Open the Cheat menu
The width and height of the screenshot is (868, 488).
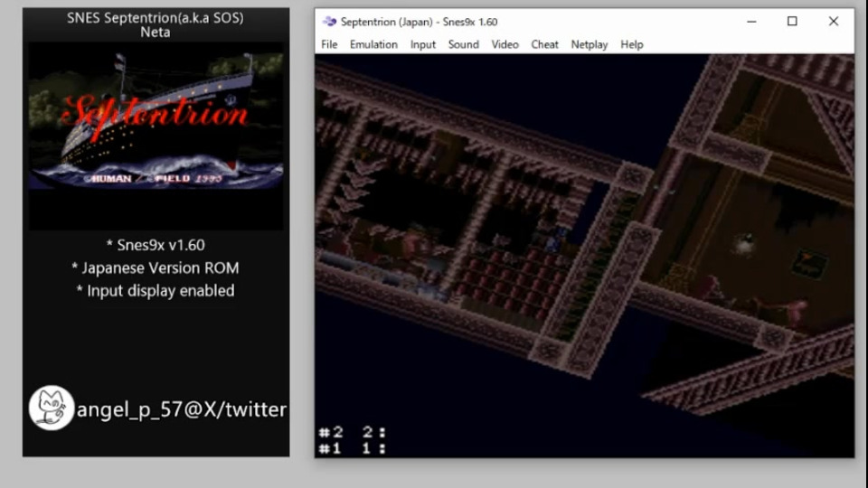coord(544,44)
